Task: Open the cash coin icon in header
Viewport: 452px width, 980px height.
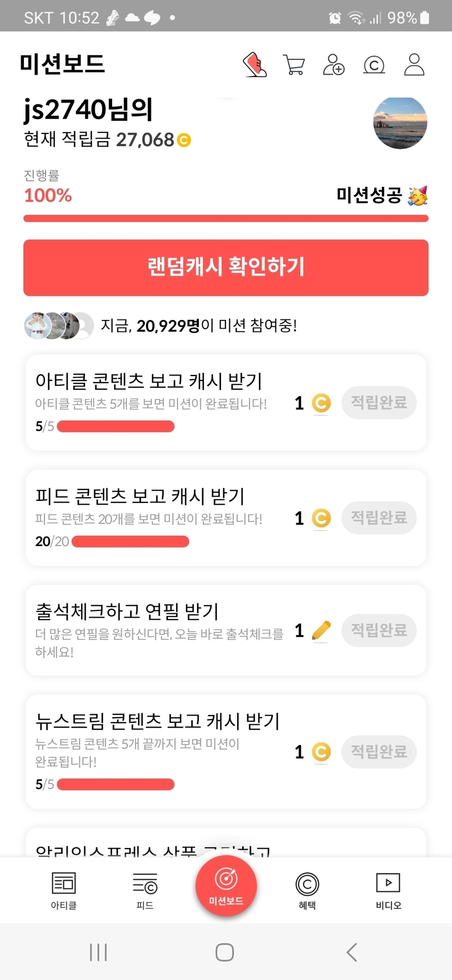Action: 374,65
